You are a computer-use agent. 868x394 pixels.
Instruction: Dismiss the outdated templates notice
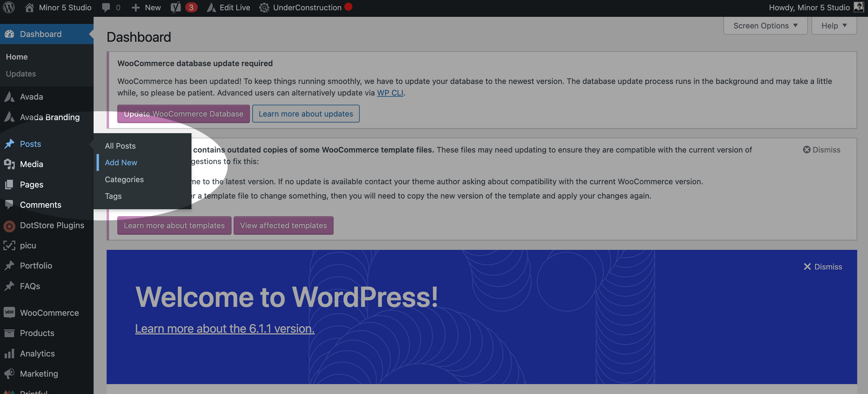click(x=822, y=149)
